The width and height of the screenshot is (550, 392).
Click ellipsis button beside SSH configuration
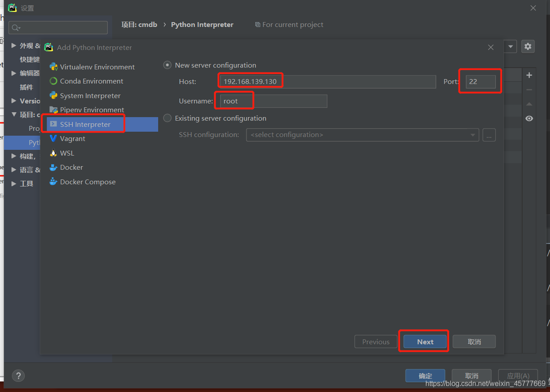coord(489,135)
